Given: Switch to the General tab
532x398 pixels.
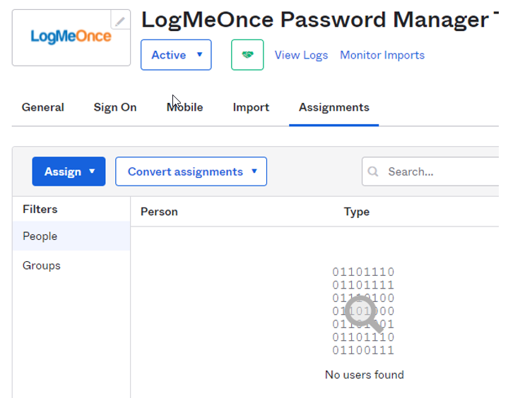Looking at the screenshot, I should coord(43,107).
